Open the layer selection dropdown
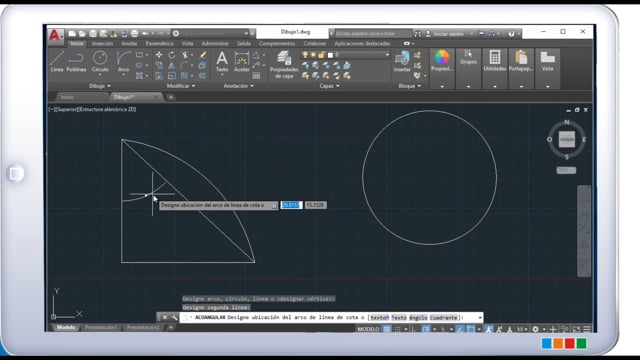Viewport: 640px width, 360px height. (387, 55)
